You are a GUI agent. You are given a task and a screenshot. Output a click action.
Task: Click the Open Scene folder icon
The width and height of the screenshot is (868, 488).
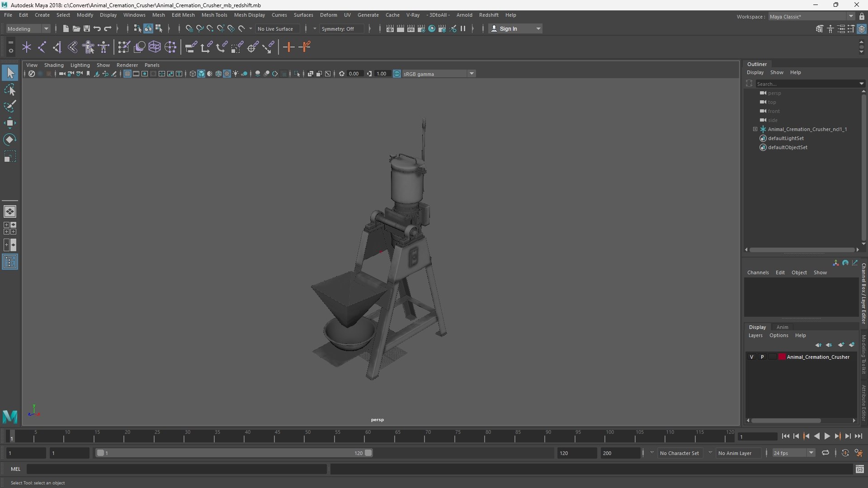pos(76,28)
